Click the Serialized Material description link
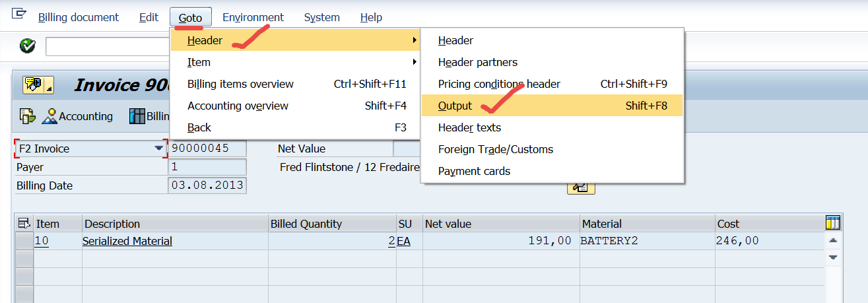 (x=127, y=241)
